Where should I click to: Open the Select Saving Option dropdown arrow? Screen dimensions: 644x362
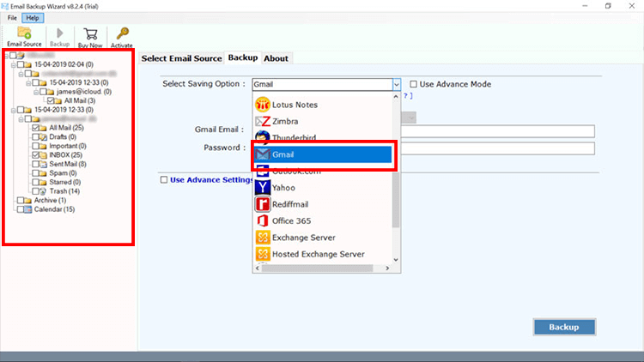click(x=397, y=85)
